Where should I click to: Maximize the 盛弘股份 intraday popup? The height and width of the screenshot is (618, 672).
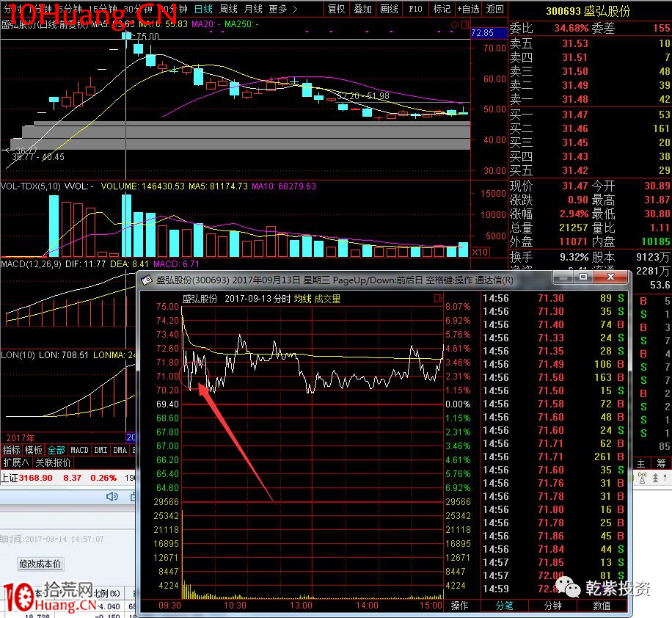point(582,277)
